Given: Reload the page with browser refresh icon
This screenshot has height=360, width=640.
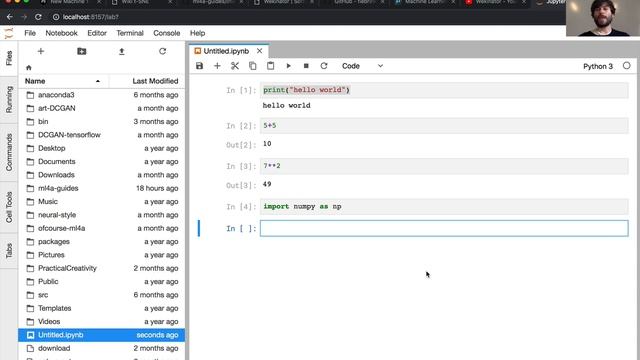Looking at the screenshot, I should (38, 17).
